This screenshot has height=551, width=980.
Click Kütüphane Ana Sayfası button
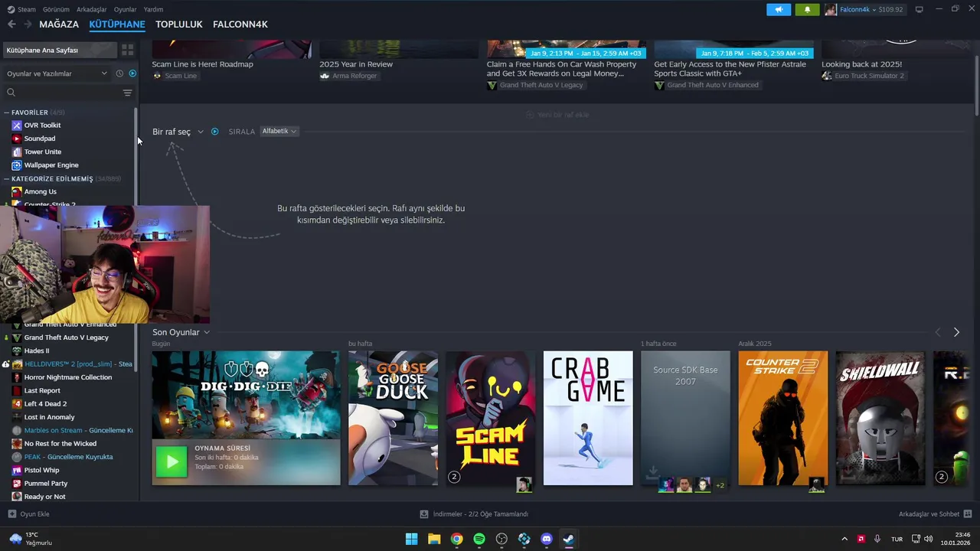pos(59,50)
